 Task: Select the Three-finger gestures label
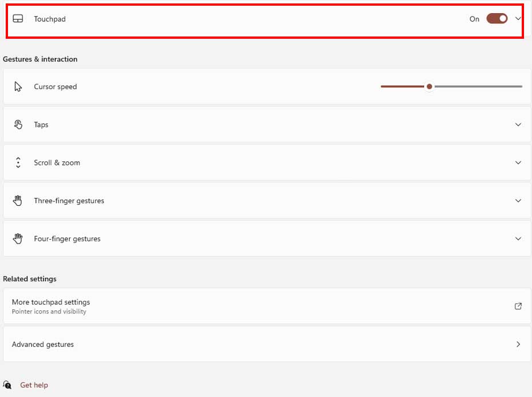pyautogui.click(x=69, y=200)
